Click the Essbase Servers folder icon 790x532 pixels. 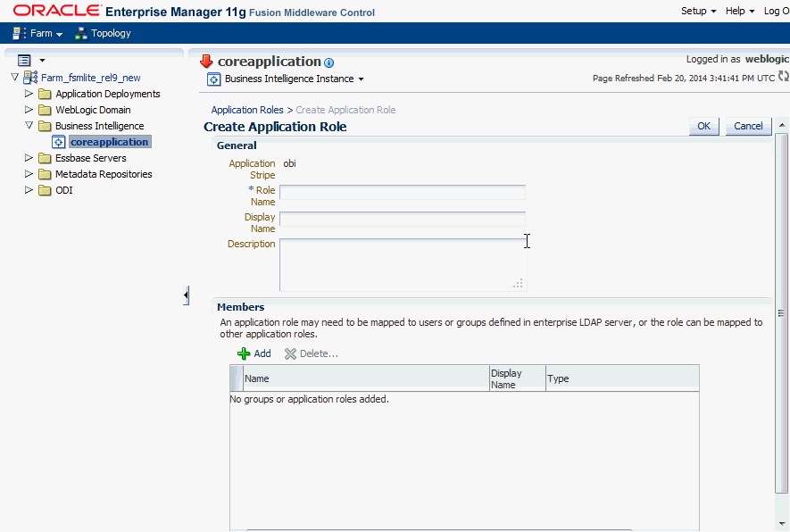pos(45,158)
